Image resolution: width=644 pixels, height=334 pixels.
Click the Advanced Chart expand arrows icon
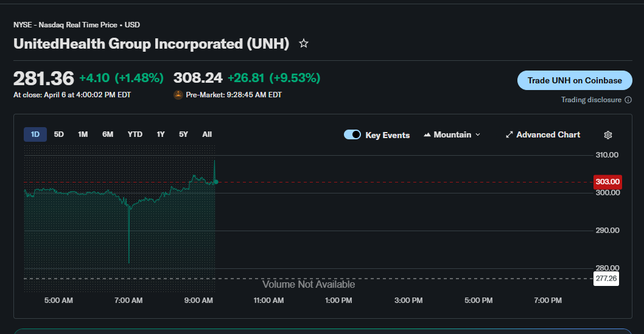509,134
